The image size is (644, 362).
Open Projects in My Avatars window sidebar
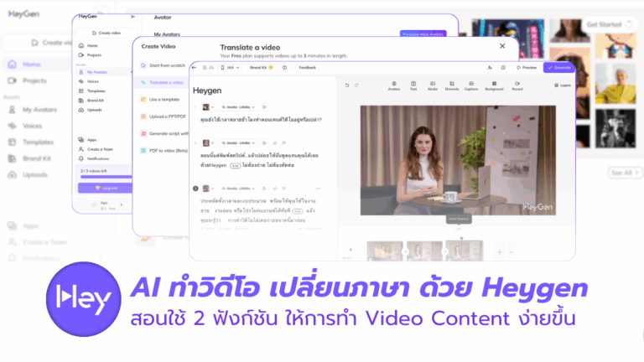coord(90,55)
